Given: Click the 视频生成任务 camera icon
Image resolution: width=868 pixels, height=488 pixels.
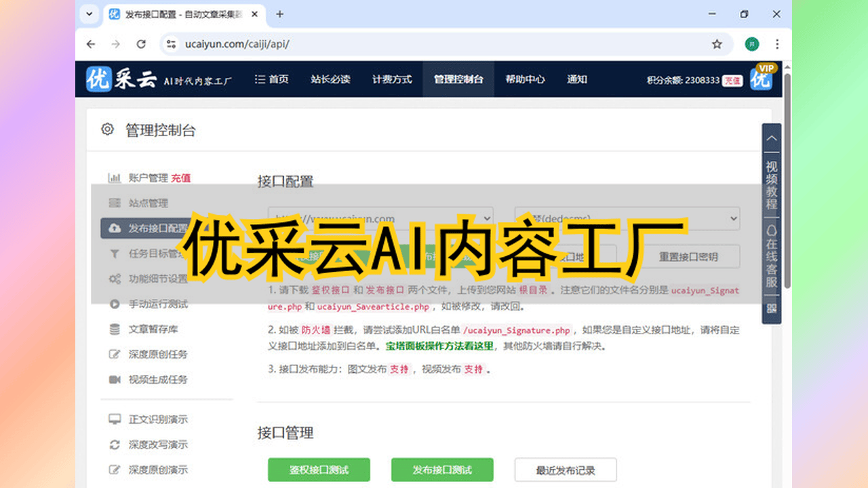Looking at the screenshot, I should (x=115, y=380).
